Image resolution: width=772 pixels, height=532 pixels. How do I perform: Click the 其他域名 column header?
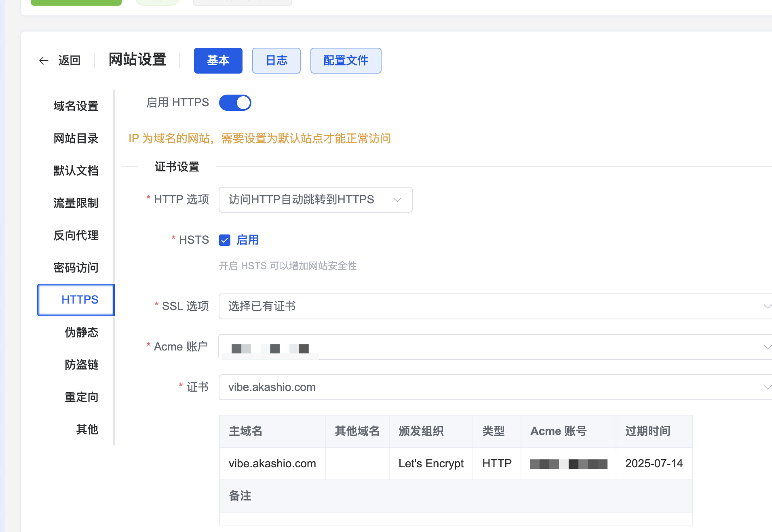tap(357, 431)
